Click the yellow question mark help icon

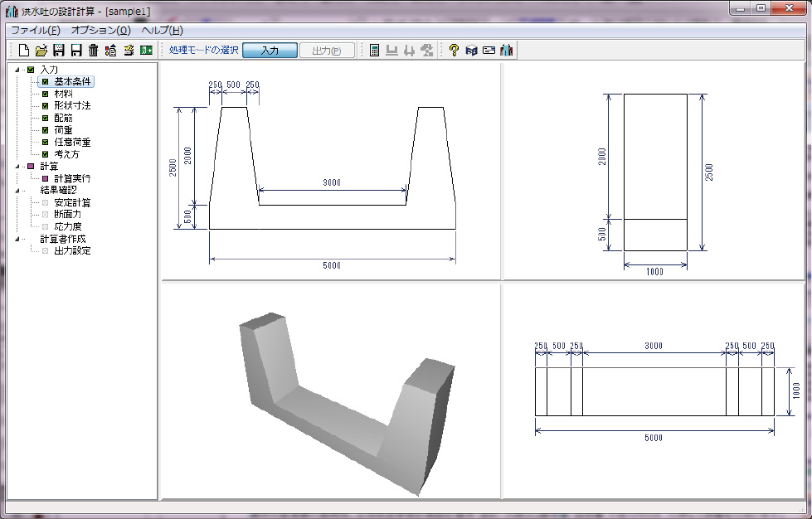coord(454,51)
